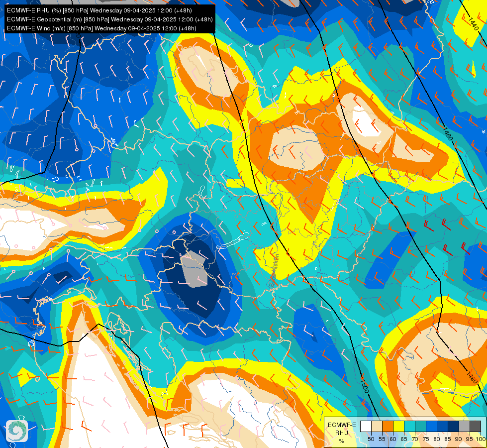Select the cyan 65-70% legend swatch
Viewport: 487px width, 448px height.
410,426
